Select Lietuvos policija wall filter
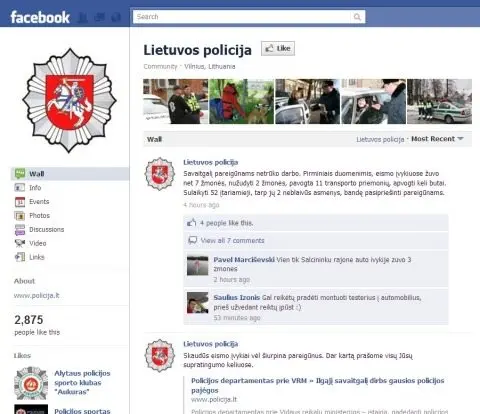 [380, 139]
